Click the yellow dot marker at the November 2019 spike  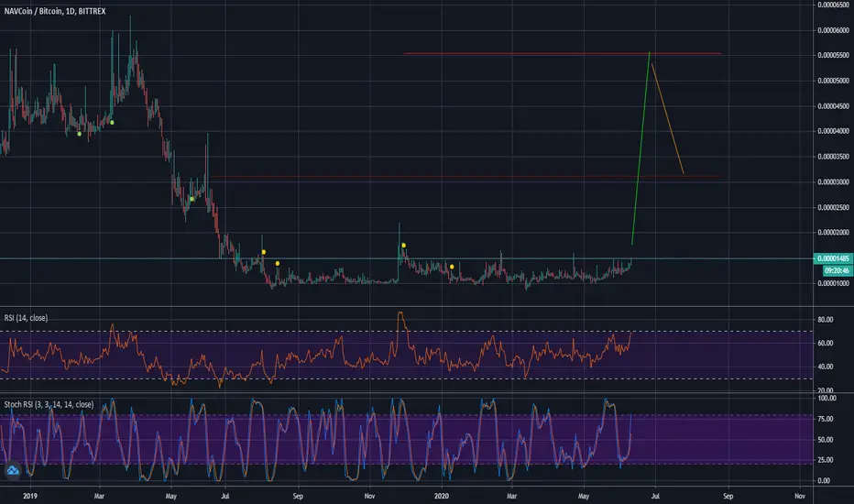(x=403, y=246)
